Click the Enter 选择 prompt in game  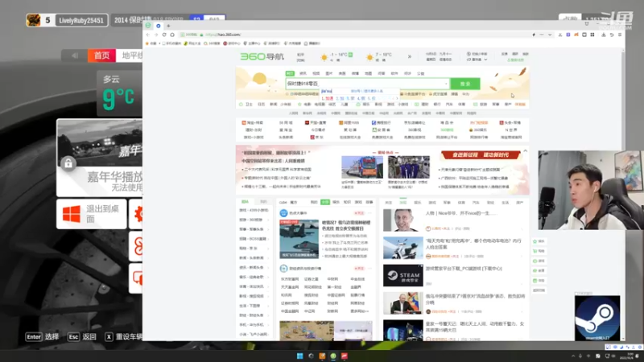coord(43,337)
